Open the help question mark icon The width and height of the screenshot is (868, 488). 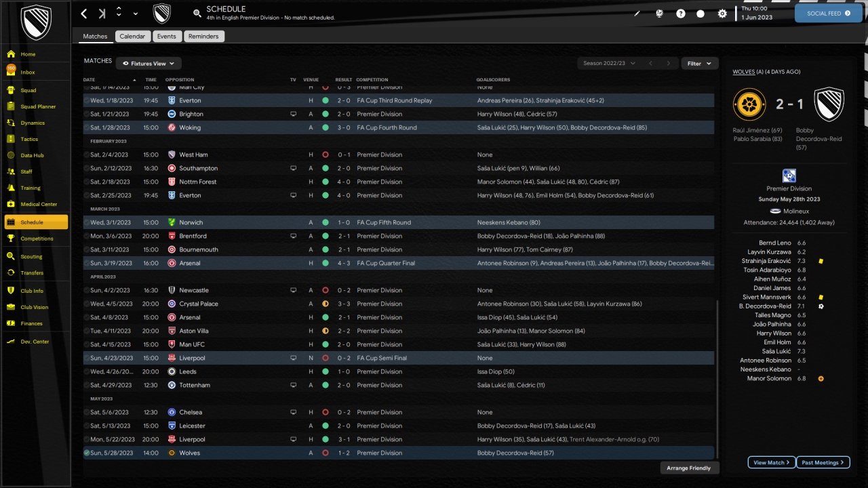[x=681, y=14]
